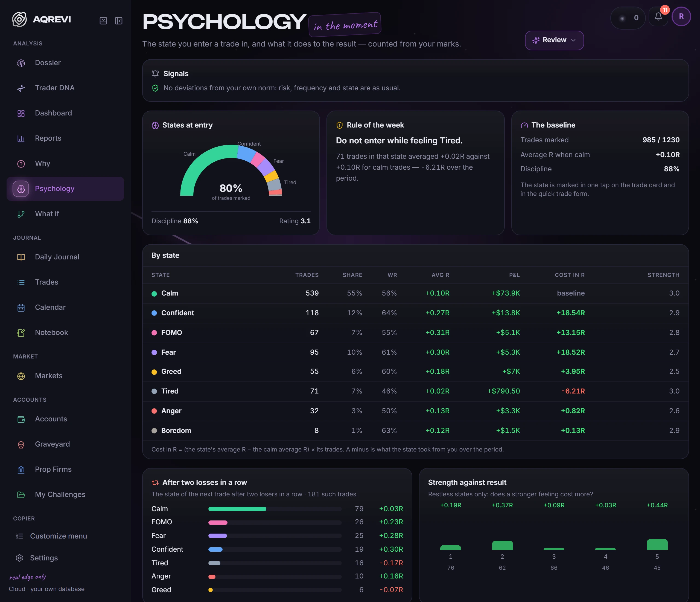Click the Psychology brain icon in sidebar
The image size is (700, 602).
coord(21,189)
